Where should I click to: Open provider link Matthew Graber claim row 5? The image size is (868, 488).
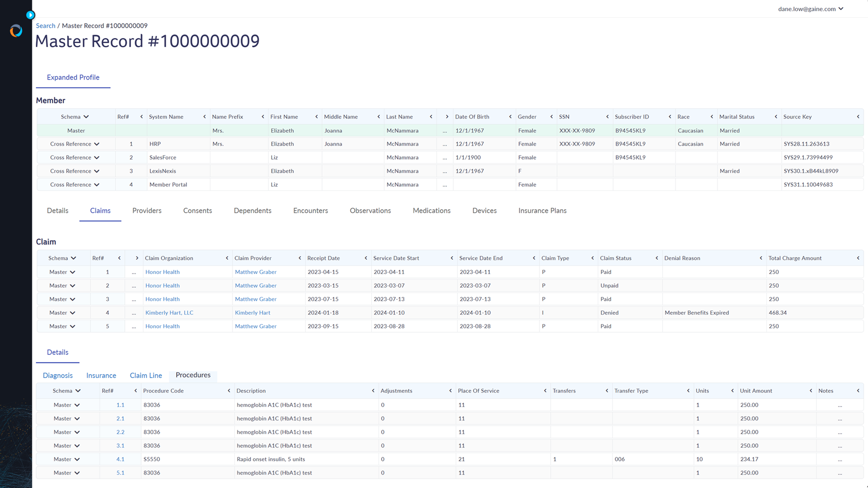(x=255, y=326)
